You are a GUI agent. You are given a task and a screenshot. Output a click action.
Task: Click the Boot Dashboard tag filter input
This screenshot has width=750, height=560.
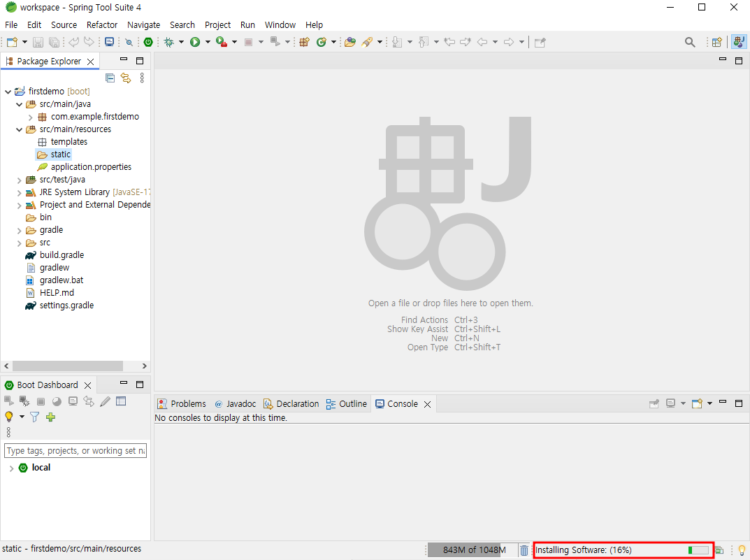[75, 450]
